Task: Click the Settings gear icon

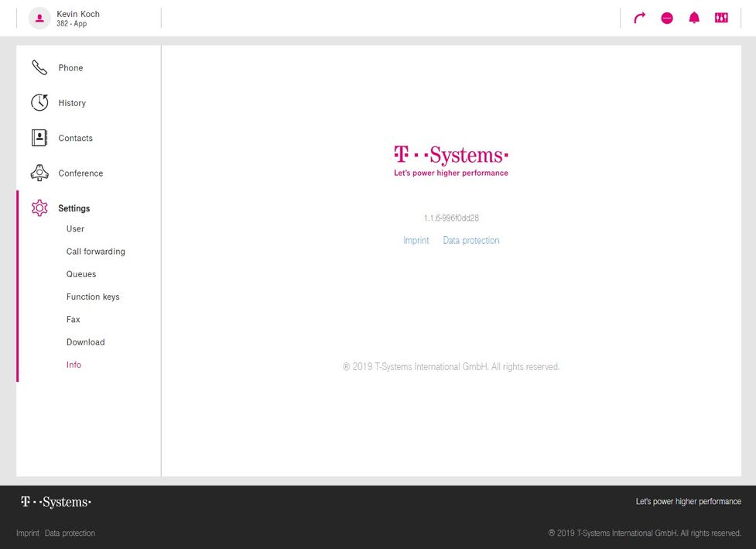Action: (x=39, y=208)
